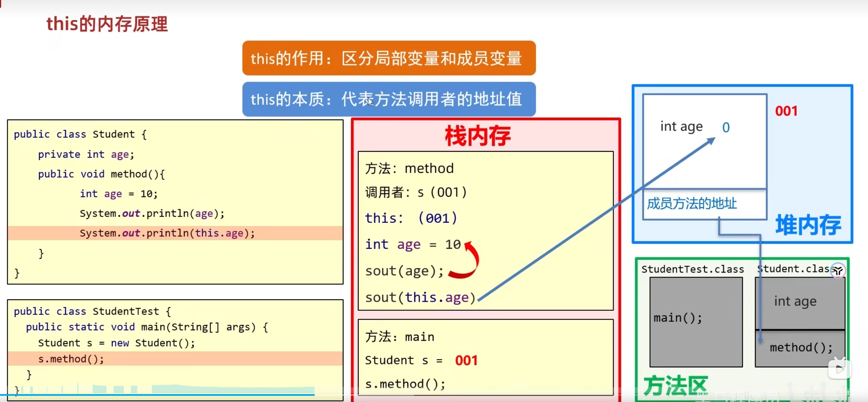868x402 pixels.
Task: Click the end of the blue progress line
Action: [x=314, y=395]
